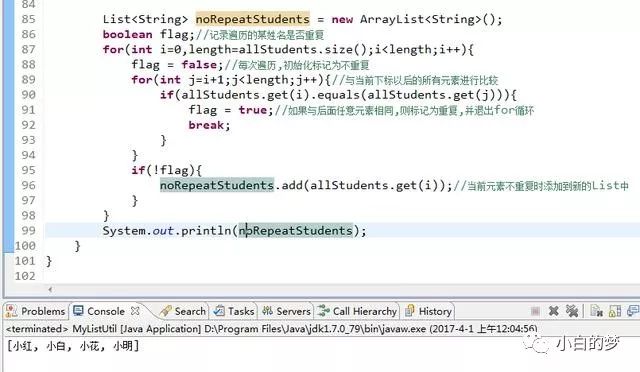
Task: Click the horizontal scrollbar left arrow
Action: (50, 289)
